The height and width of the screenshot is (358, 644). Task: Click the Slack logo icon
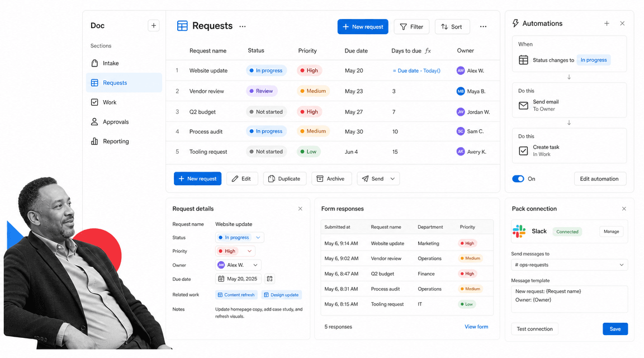(519, 232)
